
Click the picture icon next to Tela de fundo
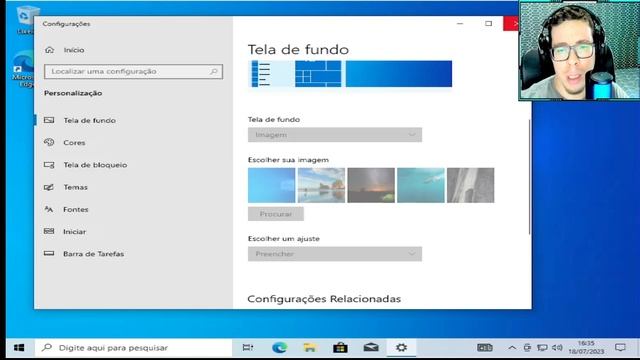tap(49, 120)
